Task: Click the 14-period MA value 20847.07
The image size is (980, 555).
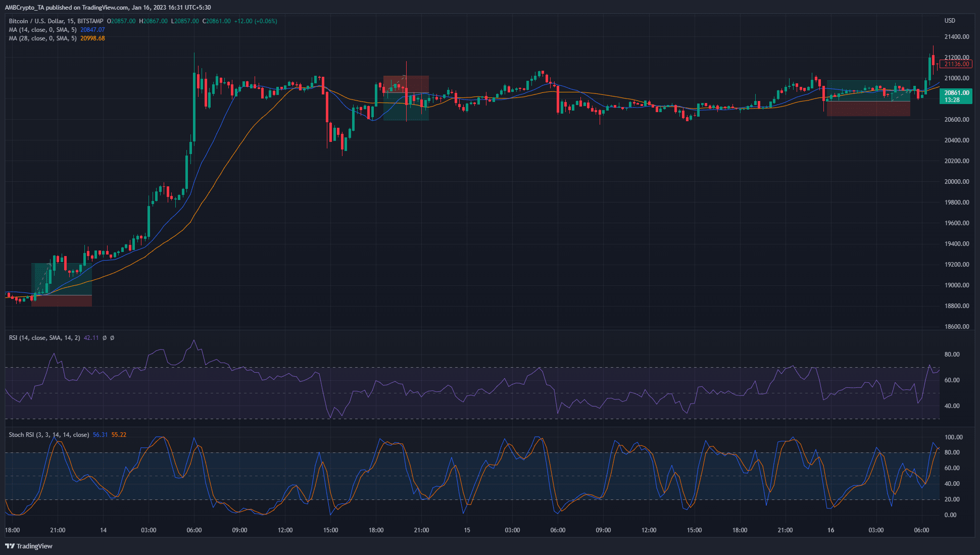Action: coord(92,30)
